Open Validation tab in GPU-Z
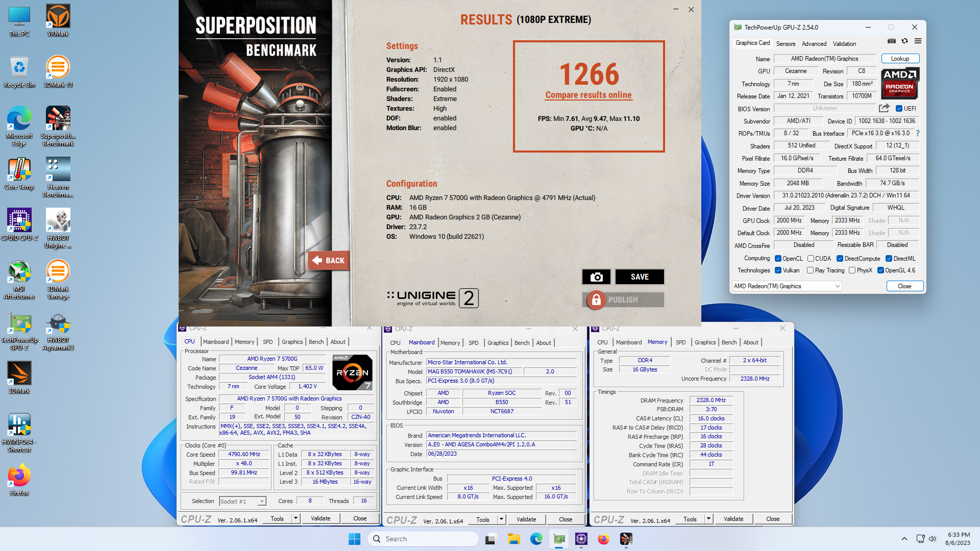The height and width of the screenshot is (551, 980). pyautogui.click(x=844, y=44)
